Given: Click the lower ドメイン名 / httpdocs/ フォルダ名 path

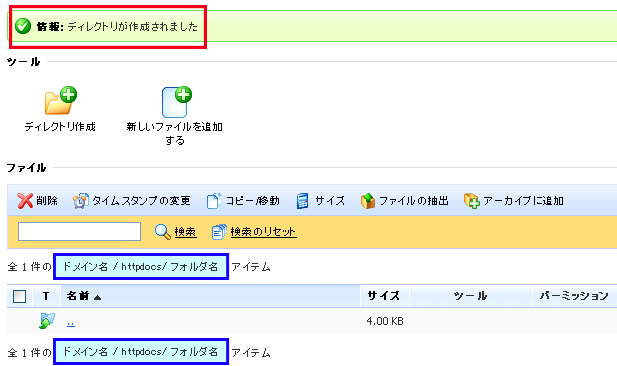Looking at the screenshot, I should point(141,351).
